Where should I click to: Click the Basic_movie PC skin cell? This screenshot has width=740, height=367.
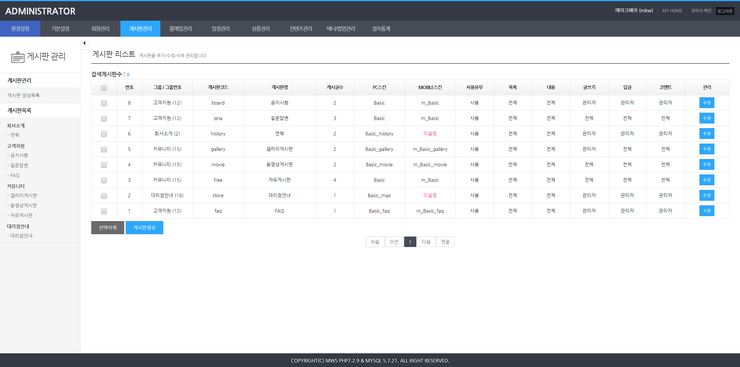click(379, 165)
